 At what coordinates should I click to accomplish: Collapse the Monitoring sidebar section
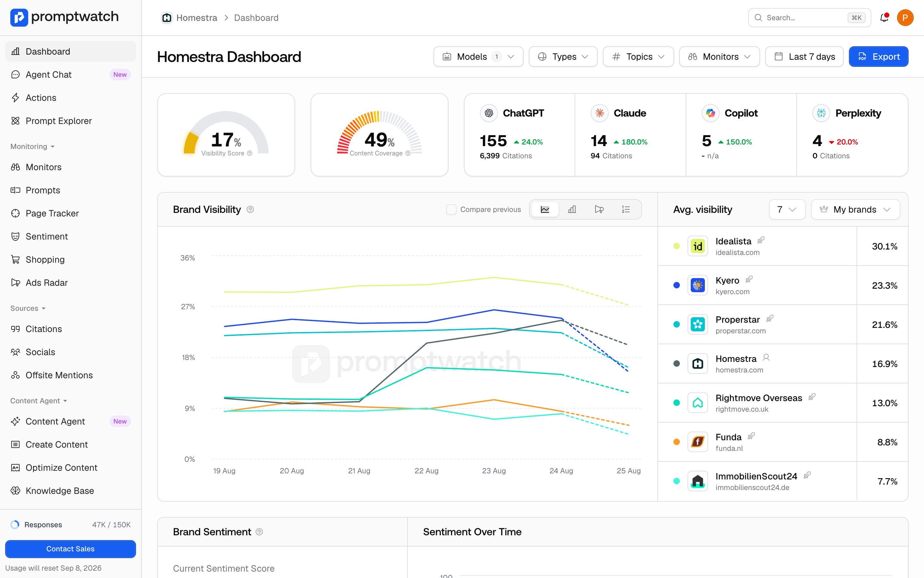click(x=32, y=146)
